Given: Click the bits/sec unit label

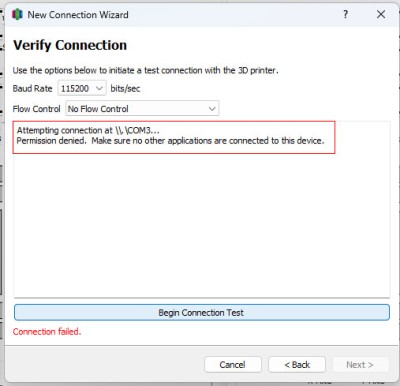Looking at the screenshot, I should pyautogui.click(x=125, y=89).
